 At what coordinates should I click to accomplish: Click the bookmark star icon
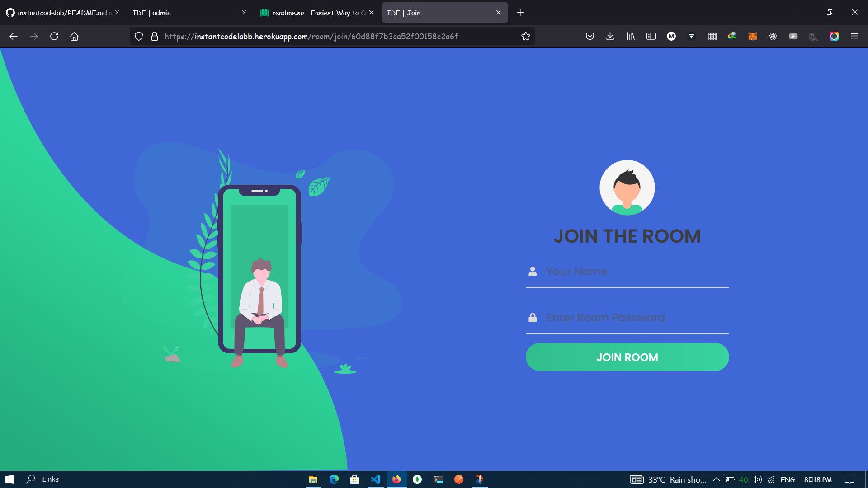pos(525,37)
